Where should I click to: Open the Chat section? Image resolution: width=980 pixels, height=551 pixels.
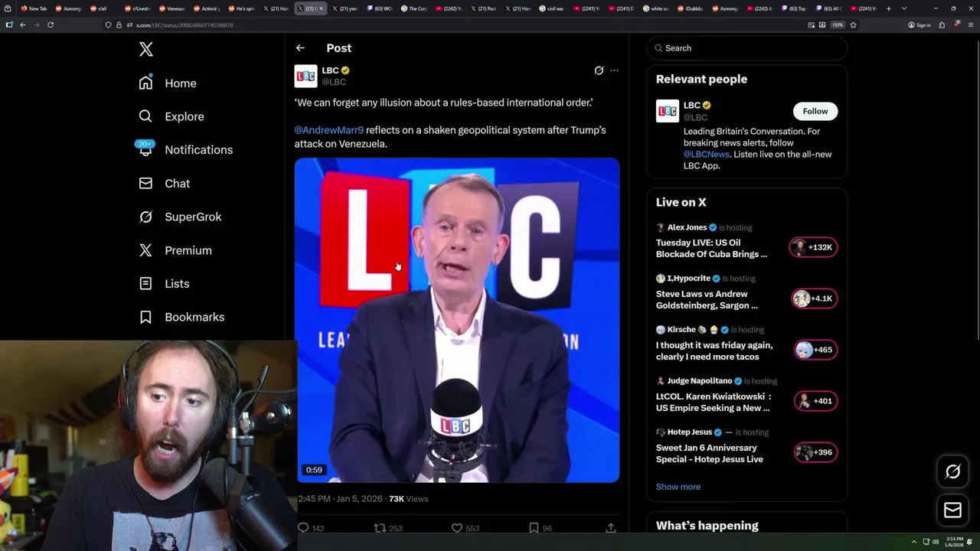(165, 183)
